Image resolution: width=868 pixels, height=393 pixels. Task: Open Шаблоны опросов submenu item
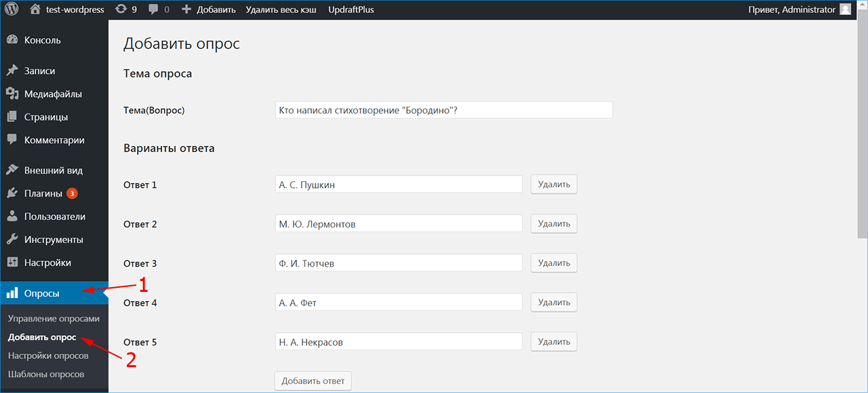coord(46,374)
